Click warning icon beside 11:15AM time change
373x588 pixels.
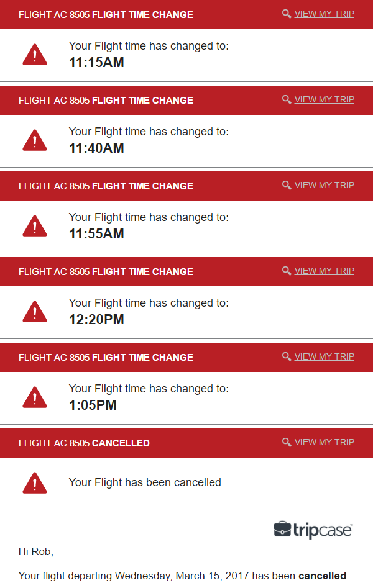(x=35, y=55)
